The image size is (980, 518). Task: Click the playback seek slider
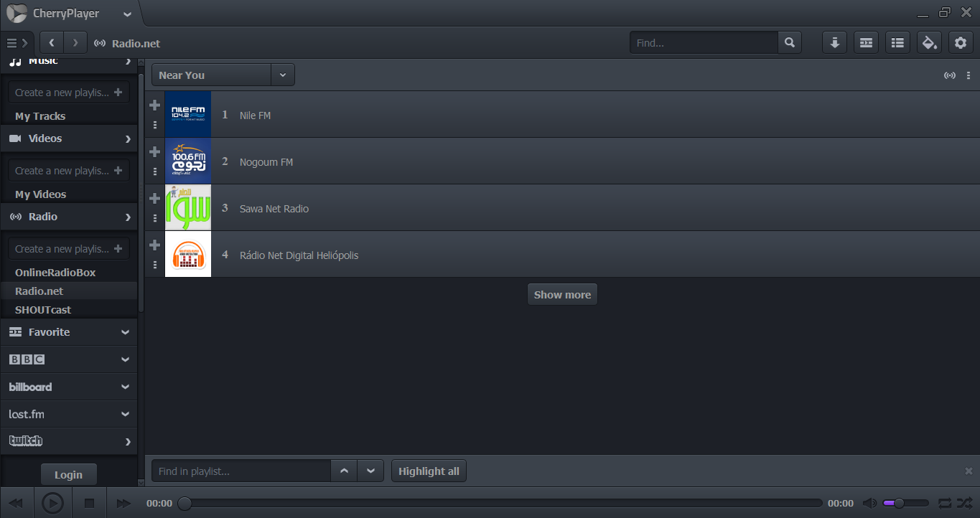point(500,504)
